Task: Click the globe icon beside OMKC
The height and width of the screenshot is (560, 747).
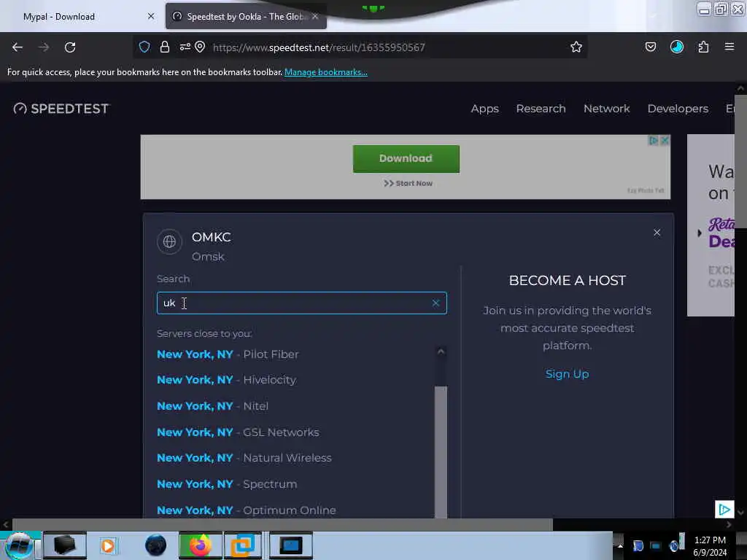Action: pyautogui.click(x=169, y=241)
